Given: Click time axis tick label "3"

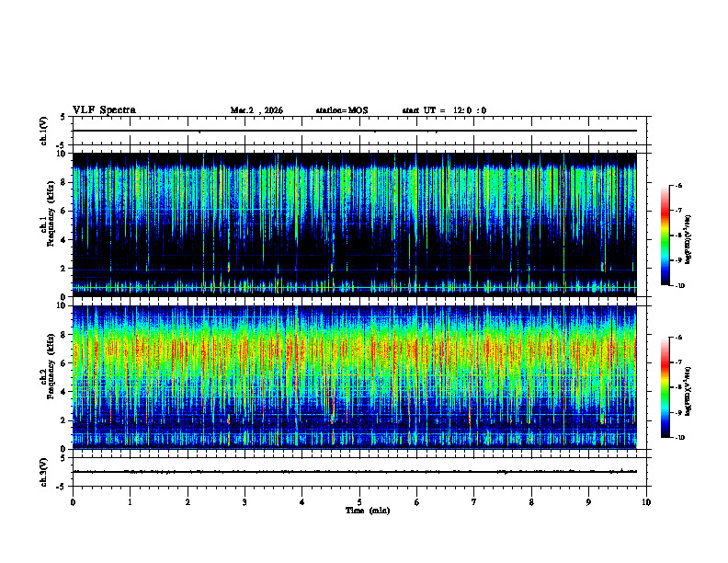Looking at the screenshot, I should click(x=245, y=502).
